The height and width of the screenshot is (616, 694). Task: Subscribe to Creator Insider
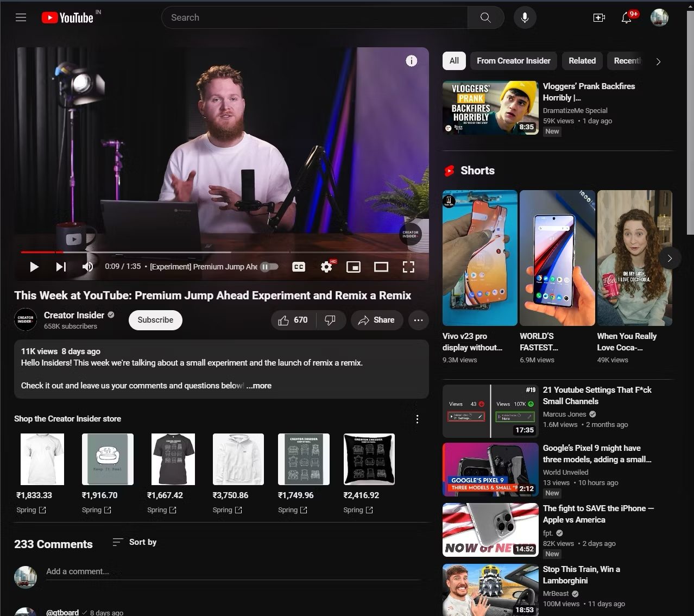tap(155, 320)
